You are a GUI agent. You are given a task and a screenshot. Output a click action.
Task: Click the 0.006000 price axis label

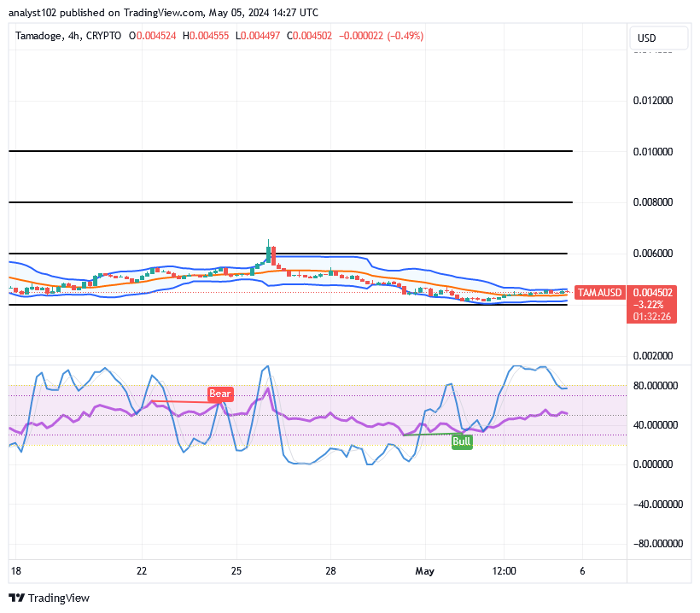[653, 254]
